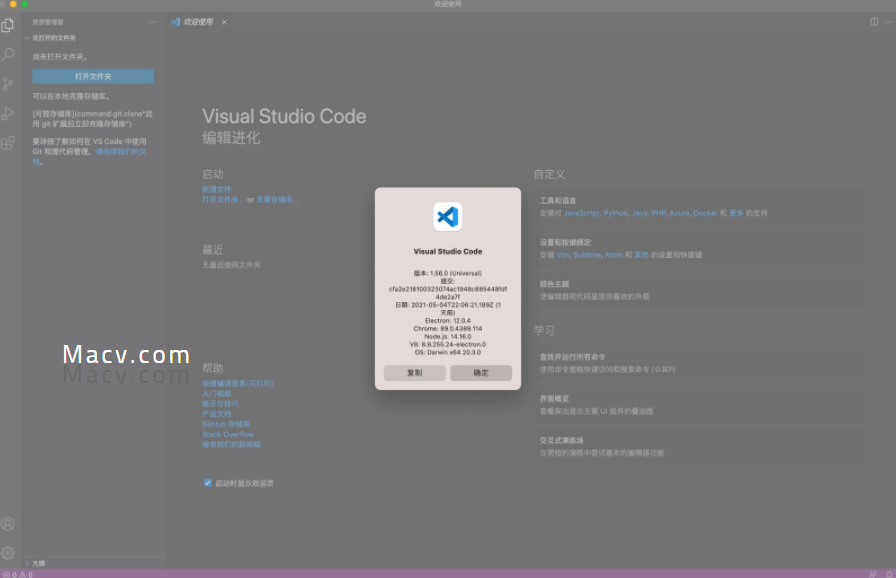896x578 pixels.
Task: Toggle the 启动时显示欢迎页 checkbox
Action: [207, 483]
